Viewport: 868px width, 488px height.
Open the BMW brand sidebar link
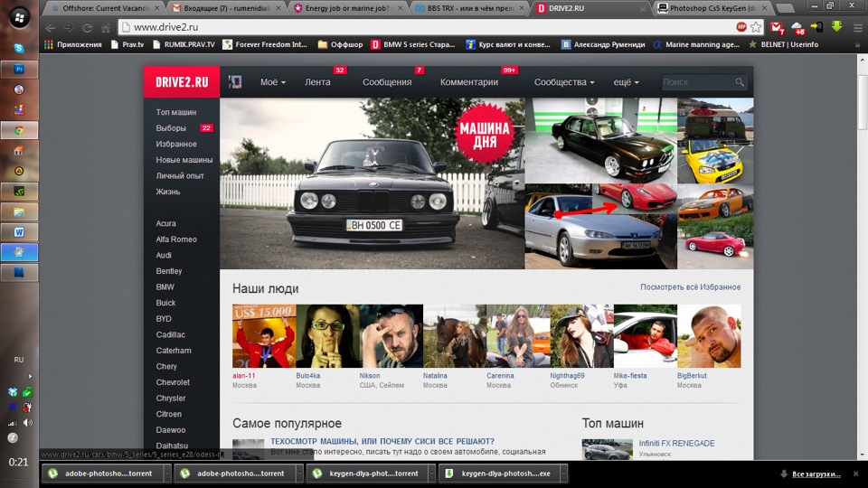click(165, 286)
